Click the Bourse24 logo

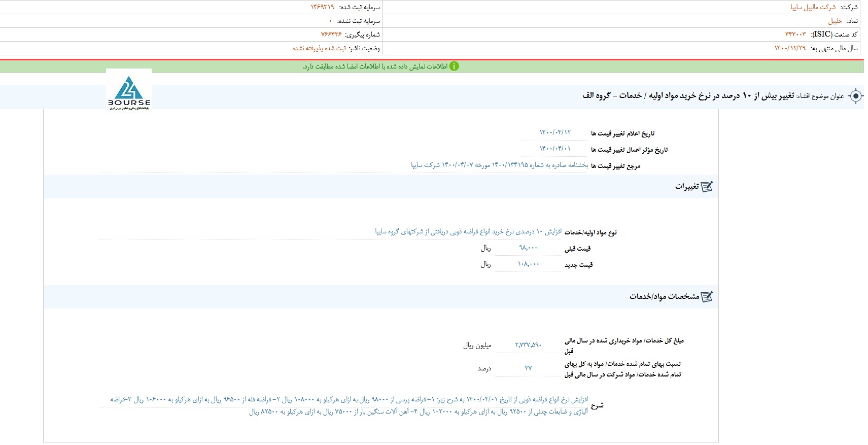click(129, 90)
